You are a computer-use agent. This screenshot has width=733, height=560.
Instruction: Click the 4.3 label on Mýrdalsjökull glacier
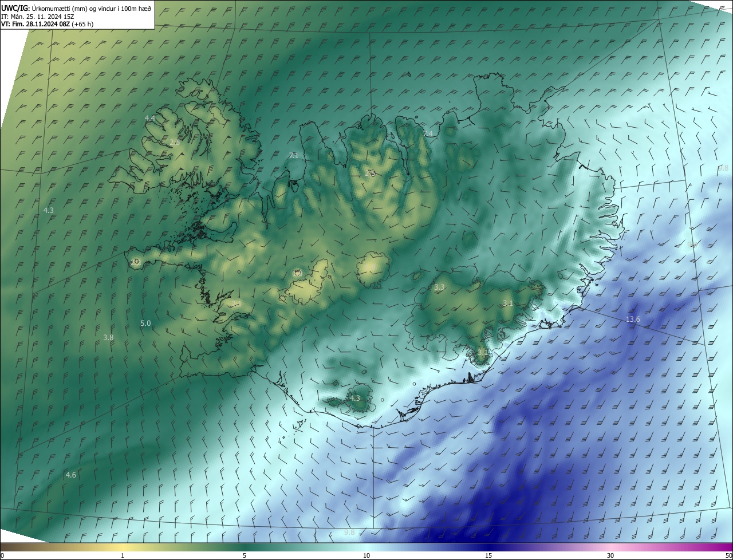click(354, 399)
